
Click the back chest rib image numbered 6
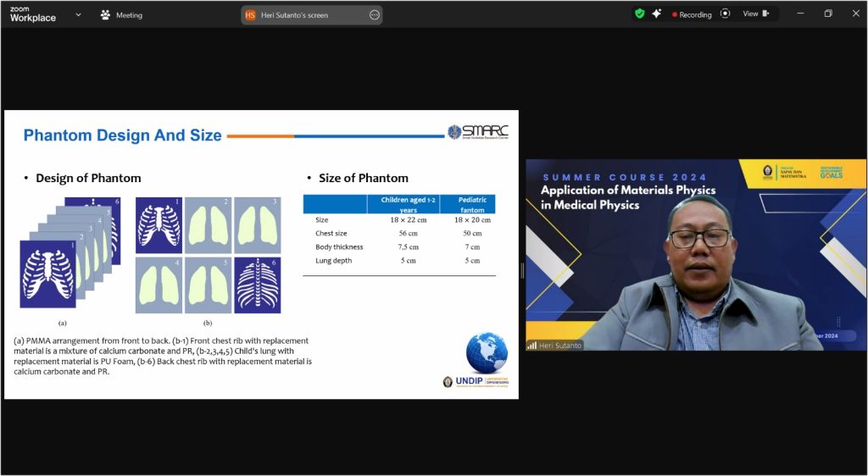click(x=257, y=285)
